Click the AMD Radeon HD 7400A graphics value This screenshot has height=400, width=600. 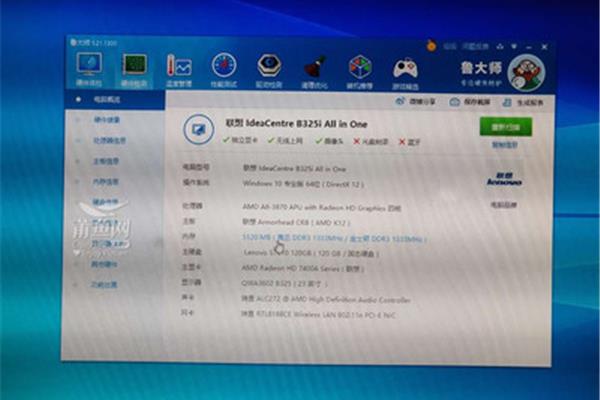tap(303, 268)
